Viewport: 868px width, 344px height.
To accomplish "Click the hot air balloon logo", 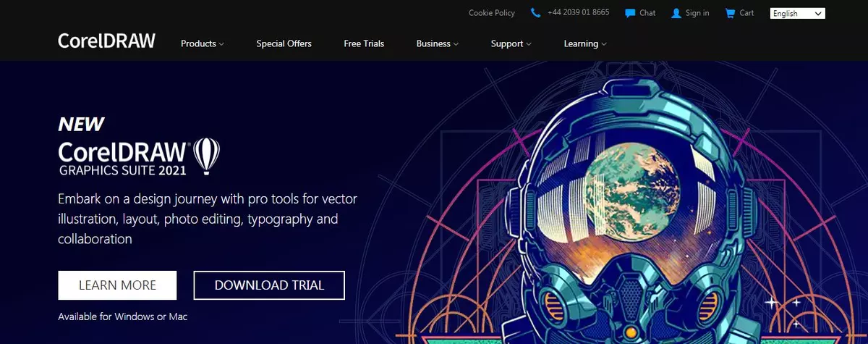I will [x=208, y=156].
